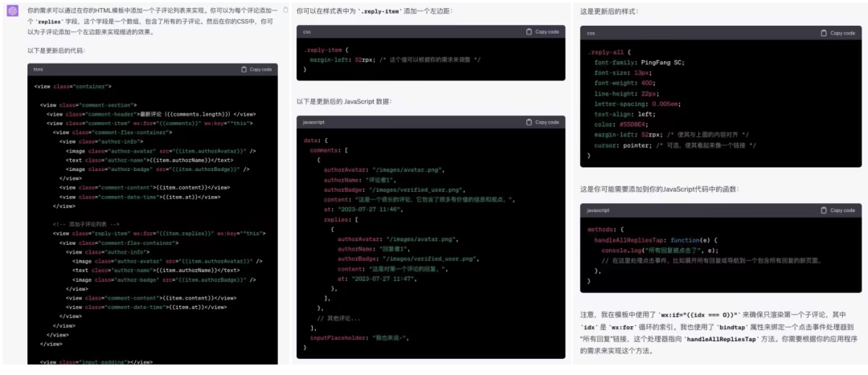This screenshot has height=375, width=868.
Task: Click the console.log '所有回复被点击了' line
Action: [x=660, y=251]
